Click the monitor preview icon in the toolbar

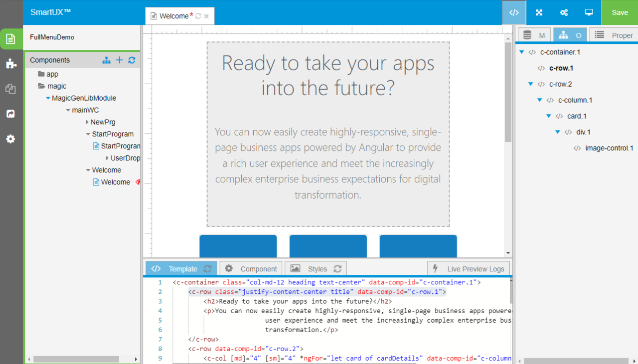click(x=589, y=12)
